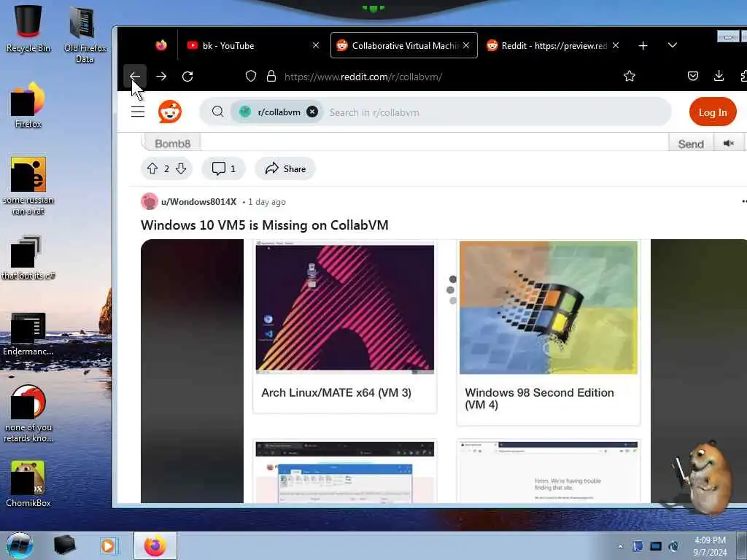Close the Collaborative Virtual Machine tab
The height and width of the screenshot is (560, 747).
coord(466,45)
